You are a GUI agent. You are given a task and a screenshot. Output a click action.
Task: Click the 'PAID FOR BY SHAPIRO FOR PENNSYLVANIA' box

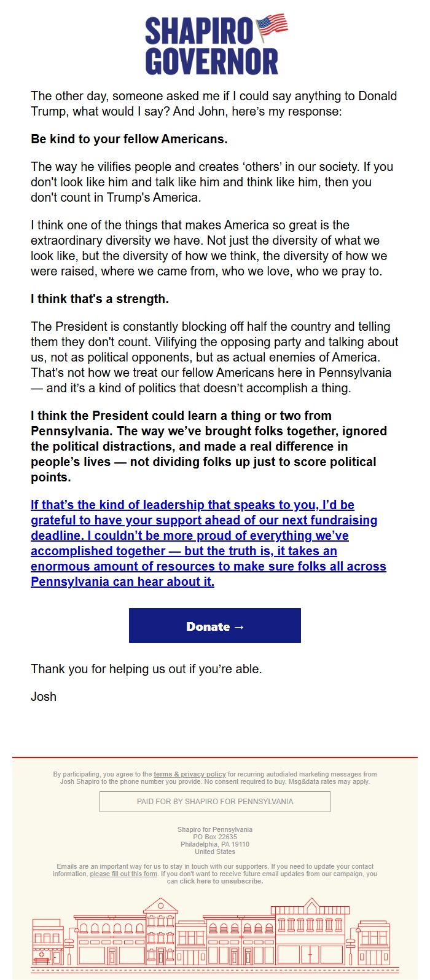coord(214,801)
